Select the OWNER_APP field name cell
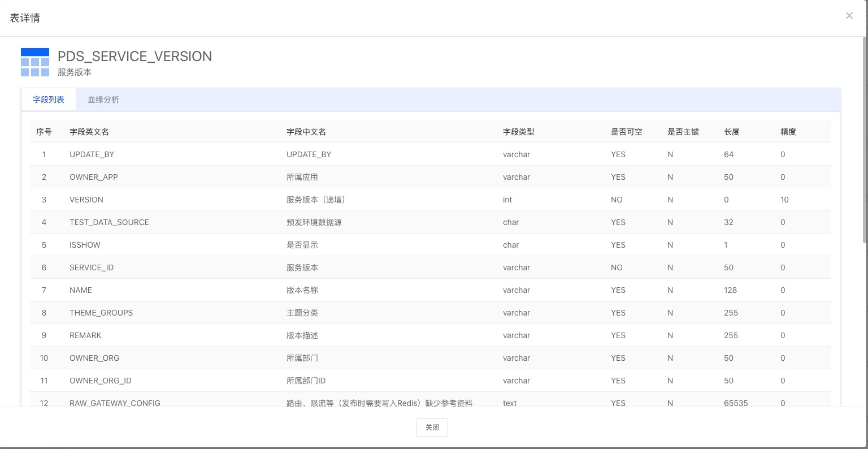 (94, 177)
